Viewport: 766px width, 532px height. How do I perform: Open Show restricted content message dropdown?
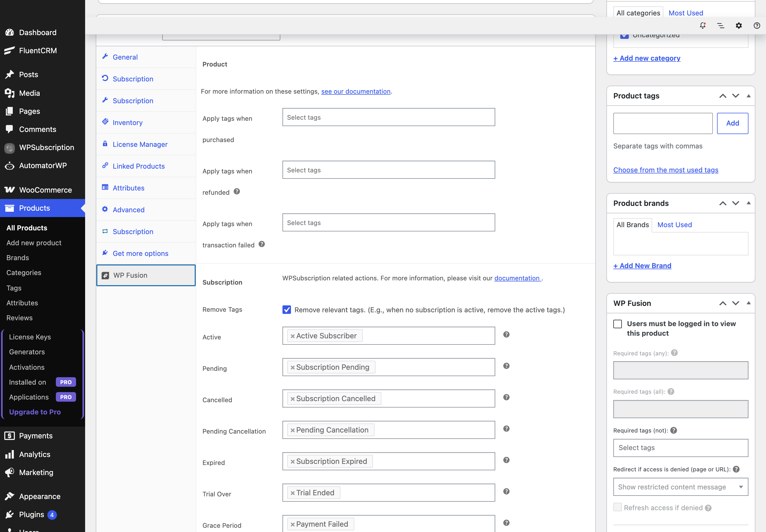coord(681,487)
